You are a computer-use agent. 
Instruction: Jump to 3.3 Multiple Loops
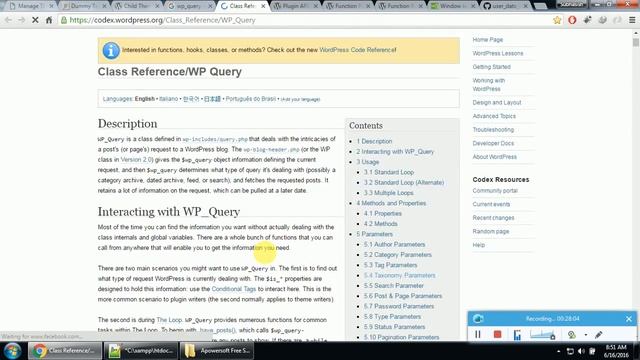click(389, 193)
